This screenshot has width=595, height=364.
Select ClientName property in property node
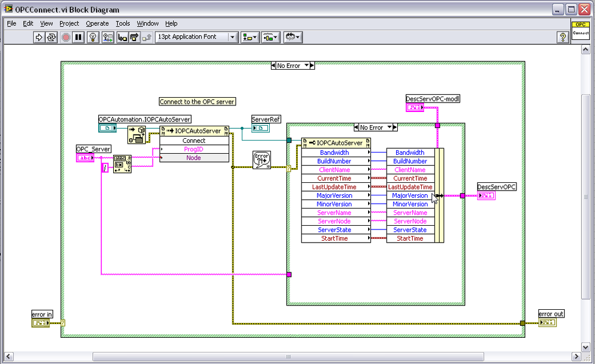point(336,170)
